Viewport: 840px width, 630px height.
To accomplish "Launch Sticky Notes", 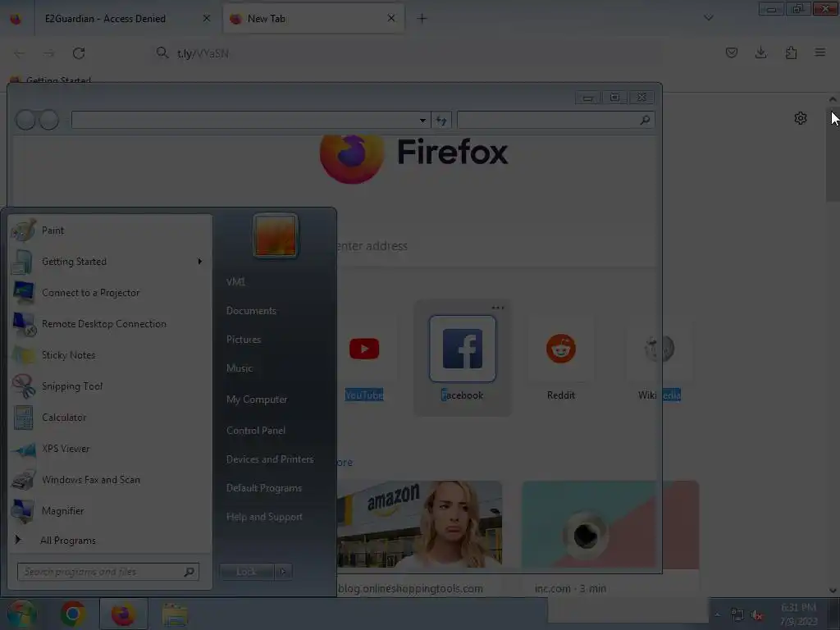I will click(110, 354).
